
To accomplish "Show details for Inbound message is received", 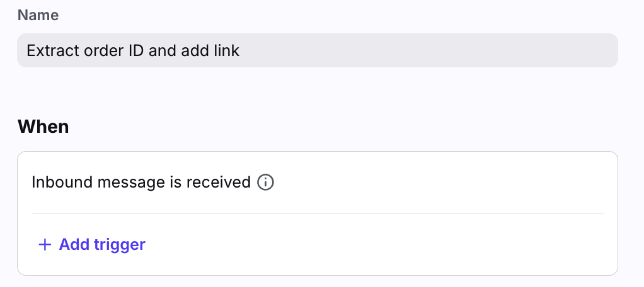I will 266,183.
